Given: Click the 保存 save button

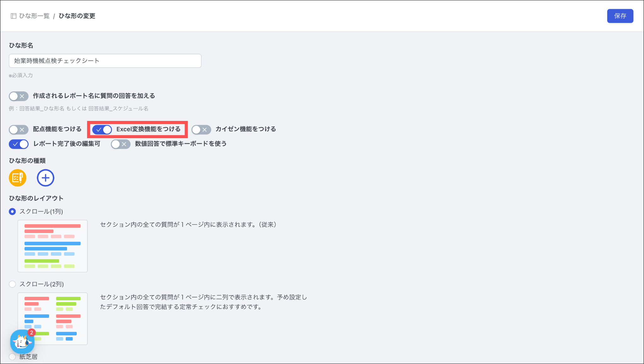Looking at the screenshot, I should [x=620, y=16].
